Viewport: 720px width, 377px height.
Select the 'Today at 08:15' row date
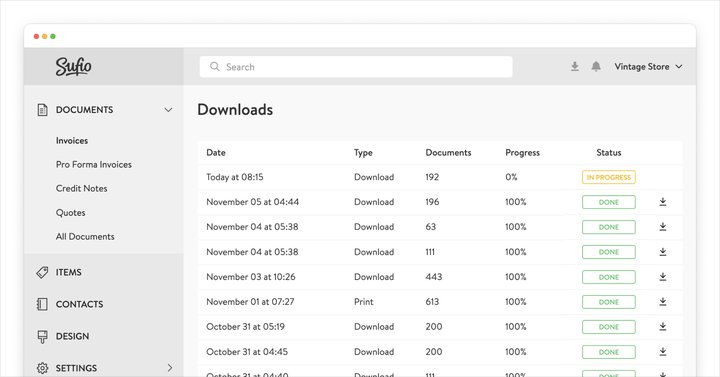pos(235,177)
